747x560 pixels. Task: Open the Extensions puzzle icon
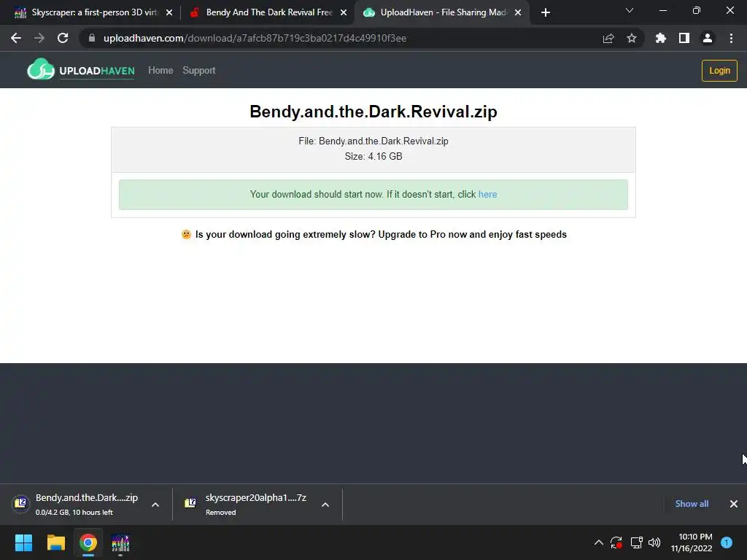pyautogui.click(x=661, y=38)
